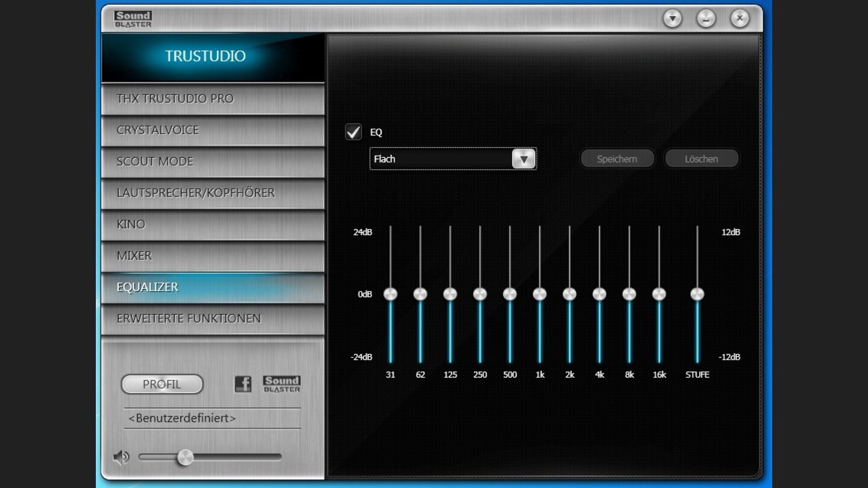Click the Löschen button

coord(702,159)
